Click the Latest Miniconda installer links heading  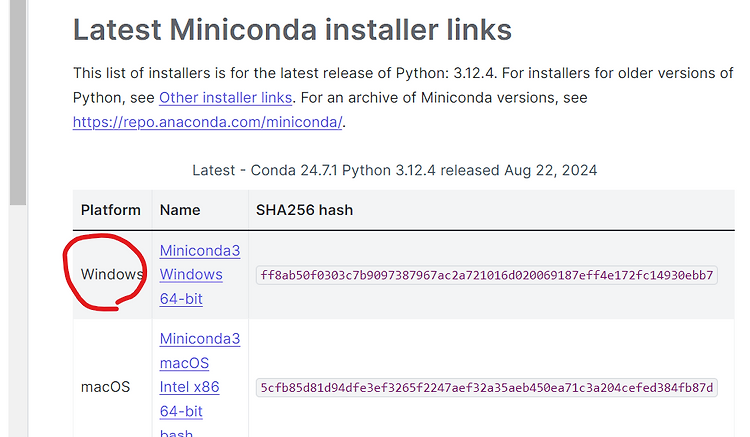[292, 30]
